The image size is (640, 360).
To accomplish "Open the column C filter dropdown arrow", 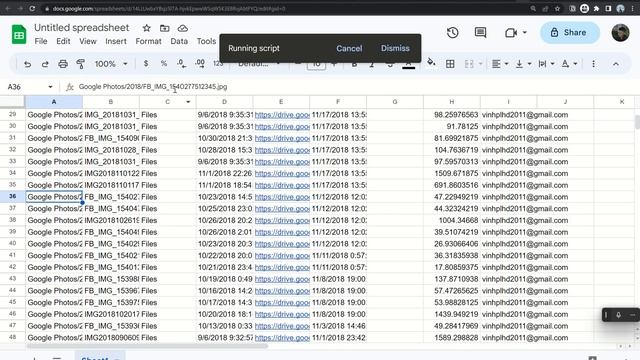I will point(188,102).
